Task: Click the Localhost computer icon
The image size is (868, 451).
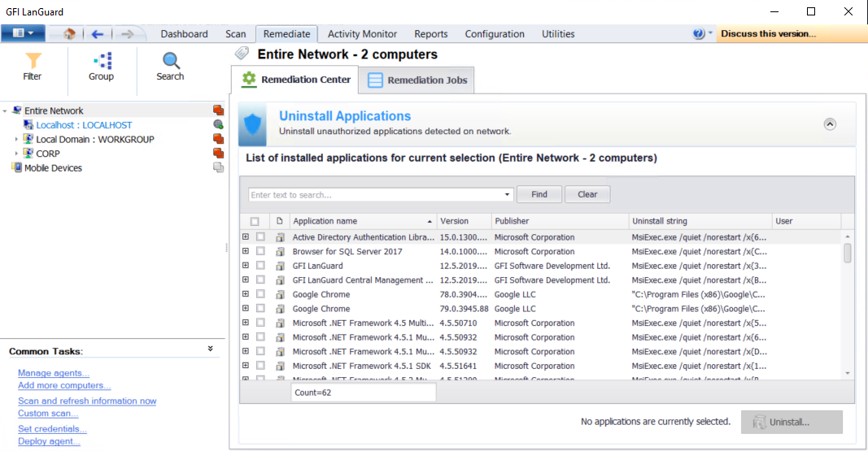Action: 28,125
